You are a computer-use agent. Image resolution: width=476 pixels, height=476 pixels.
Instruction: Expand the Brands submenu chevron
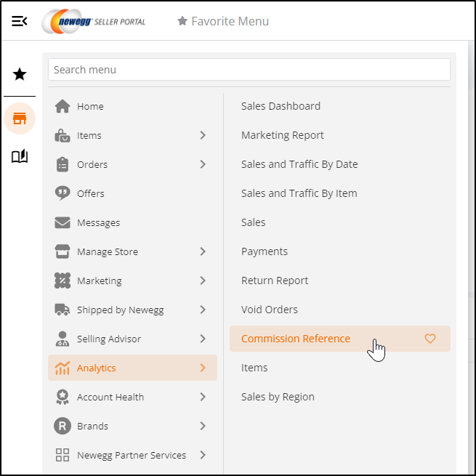point(203,426)
